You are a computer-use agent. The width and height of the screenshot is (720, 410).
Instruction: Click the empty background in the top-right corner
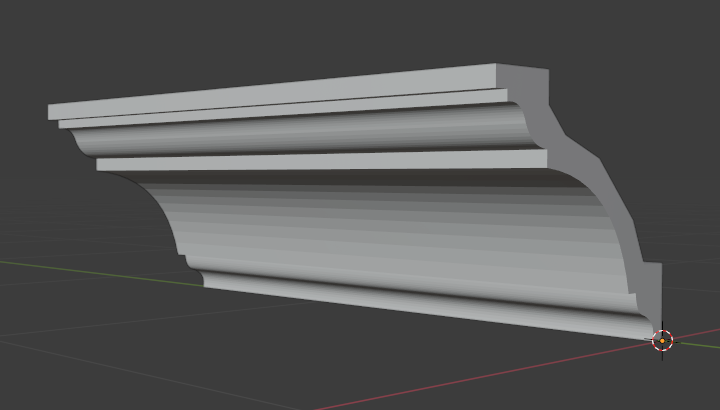680,30
